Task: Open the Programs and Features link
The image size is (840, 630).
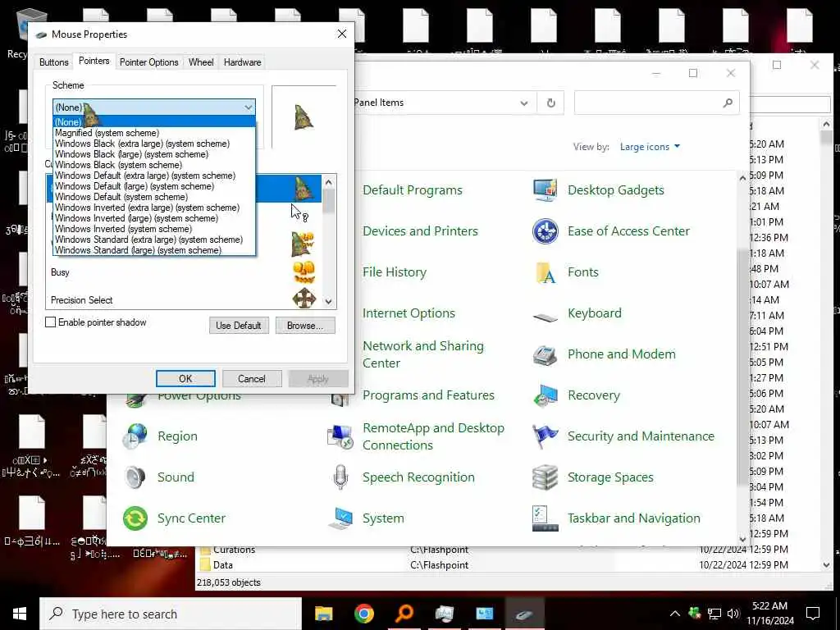Action: point(428,395)
